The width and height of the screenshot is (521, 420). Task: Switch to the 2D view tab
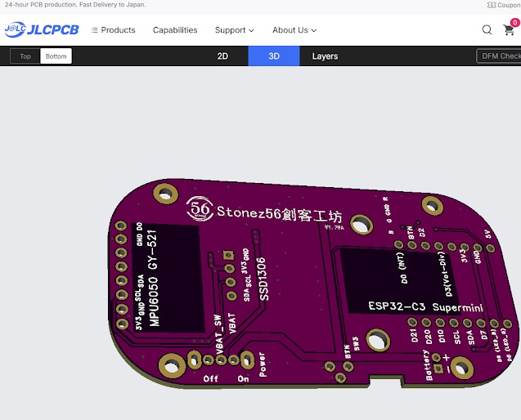click(x=222, y=56)
